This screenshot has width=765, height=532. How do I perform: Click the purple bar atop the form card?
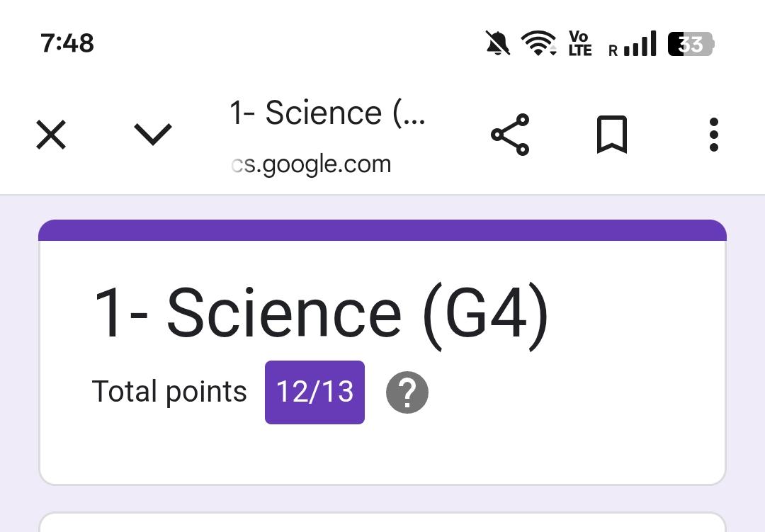pos(382,230)
